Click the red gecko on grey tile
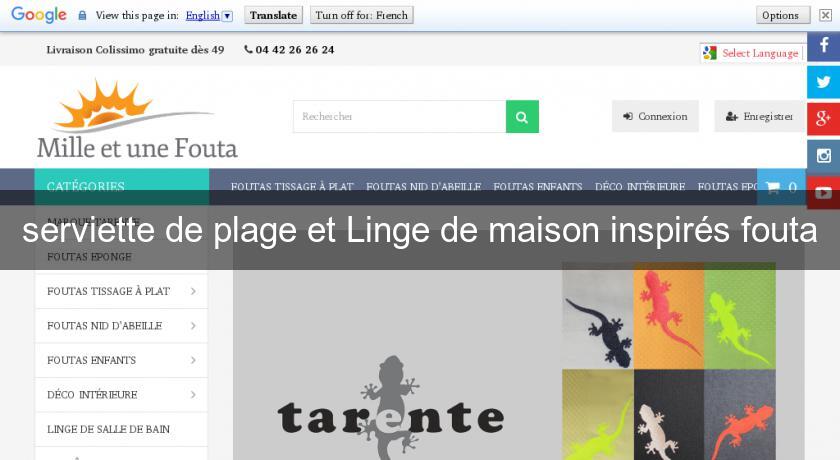Image resolution: width=840 pixels, height=460 pixels. tap(740, 415)
